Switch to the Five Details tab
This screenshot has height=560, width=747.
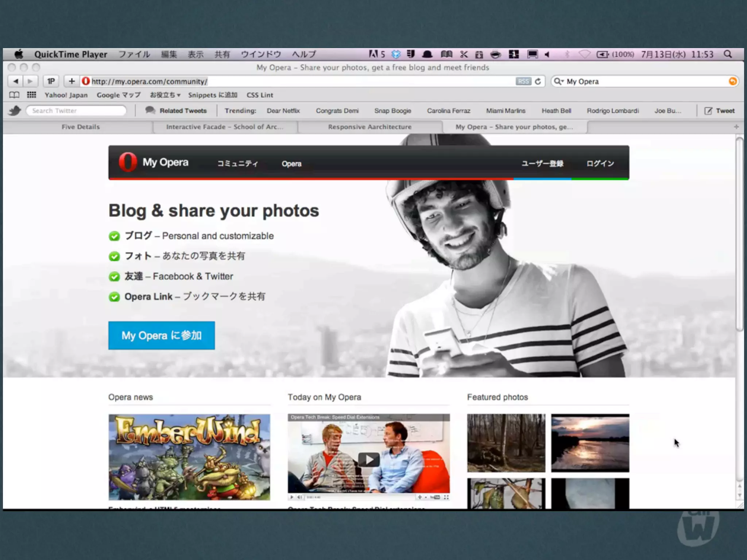[x=81, y=127]
